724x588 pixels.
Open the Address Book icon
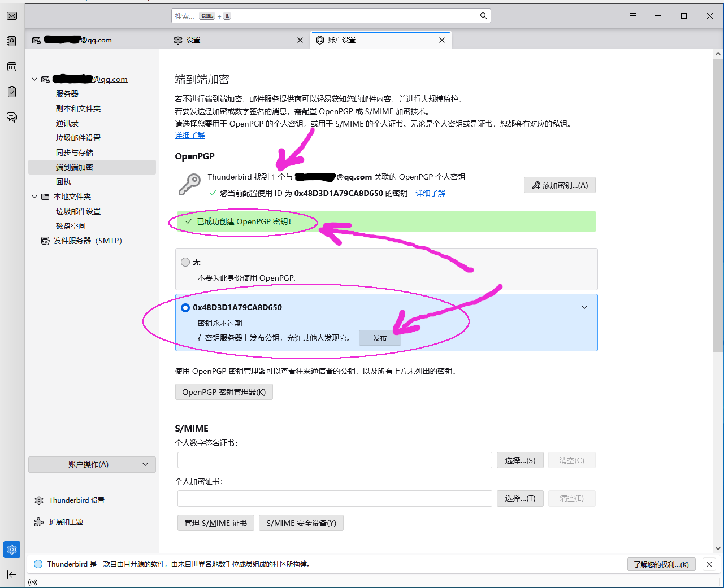coord(12,41)
